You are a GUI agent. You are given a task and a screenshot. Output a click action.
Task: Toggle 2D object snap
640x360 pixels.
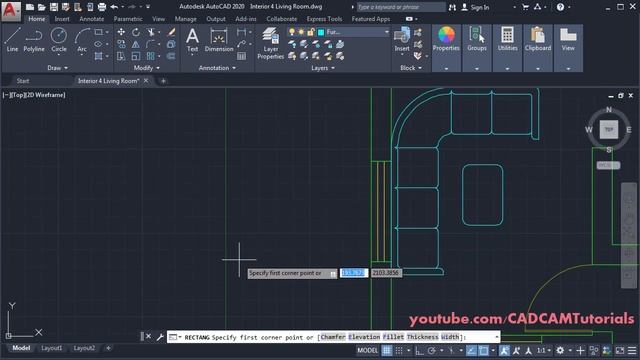pos(484,350)
